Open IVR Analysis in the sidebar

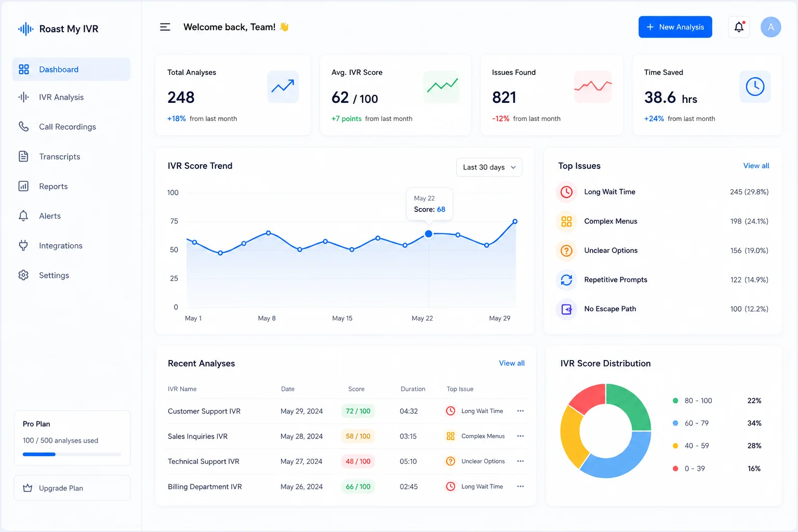pyautogui.click(x=71, y=97)
